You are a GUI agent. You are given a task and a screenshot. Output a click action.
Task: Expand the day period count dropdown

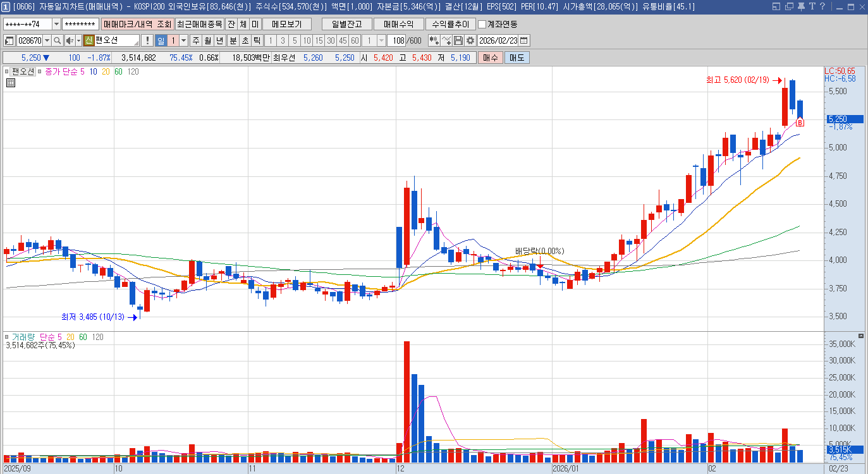[x=183, y=40]
